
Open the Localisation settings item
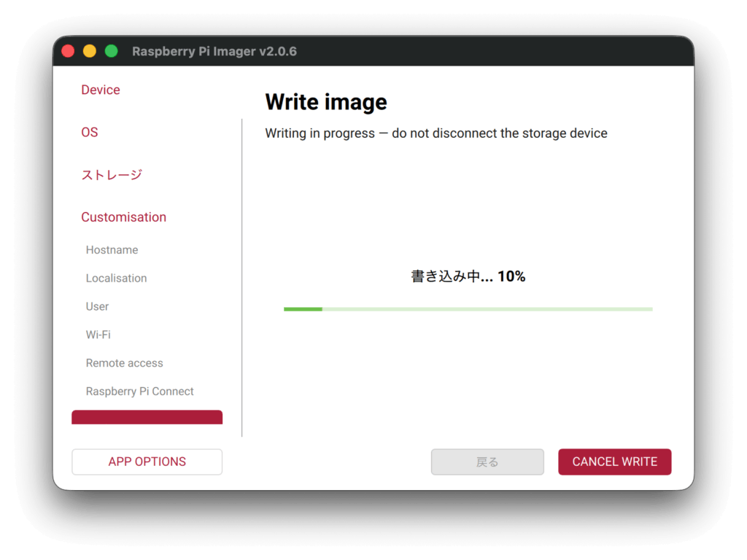[x=116, y=279]
